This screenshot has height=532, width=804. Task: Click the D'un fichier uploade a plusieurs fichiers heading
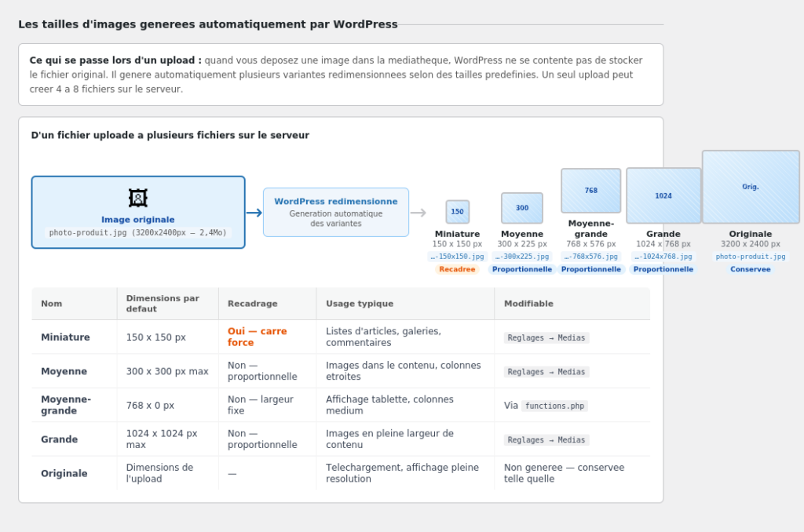[170, 135]
